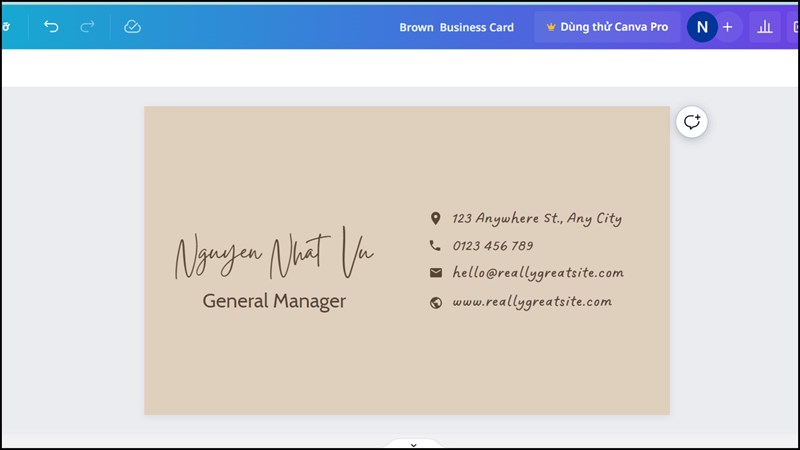The width and height of the screenshot is (800, 450).
Task: Select the Nguyen Nhat Vu signature text
Action: (x=274, y=254)
